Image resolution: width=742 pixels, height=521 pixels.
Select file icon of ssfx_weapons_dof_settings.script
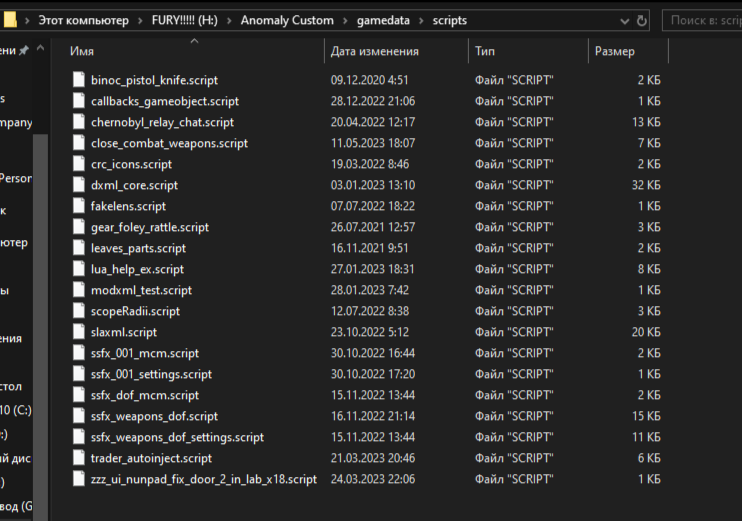(x=79, y=437)
